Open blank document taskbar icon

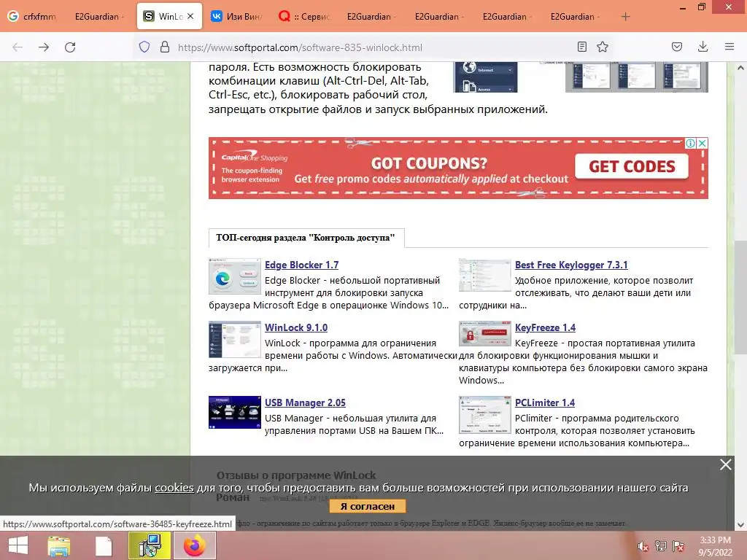[x=104, y=545]
